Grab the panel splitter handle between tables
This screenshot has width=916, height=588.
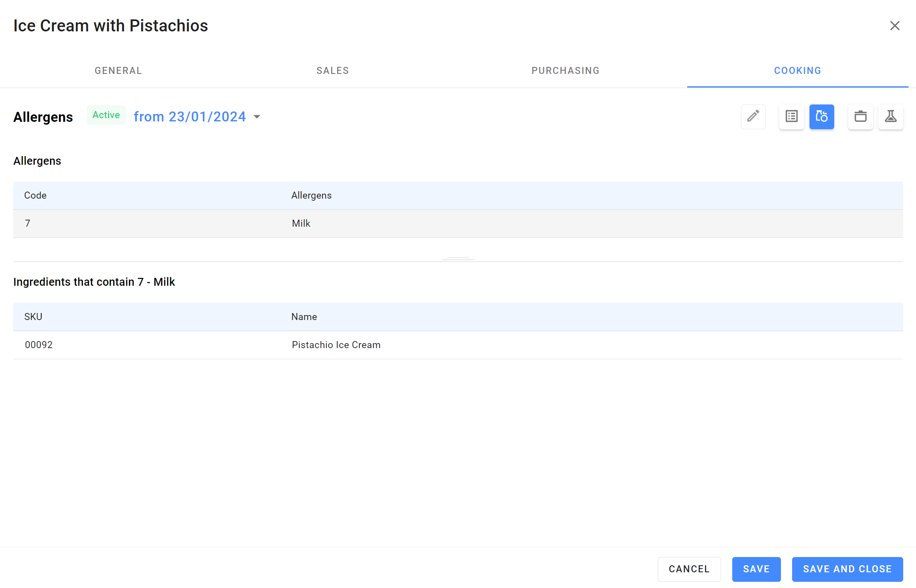point(458,258)
